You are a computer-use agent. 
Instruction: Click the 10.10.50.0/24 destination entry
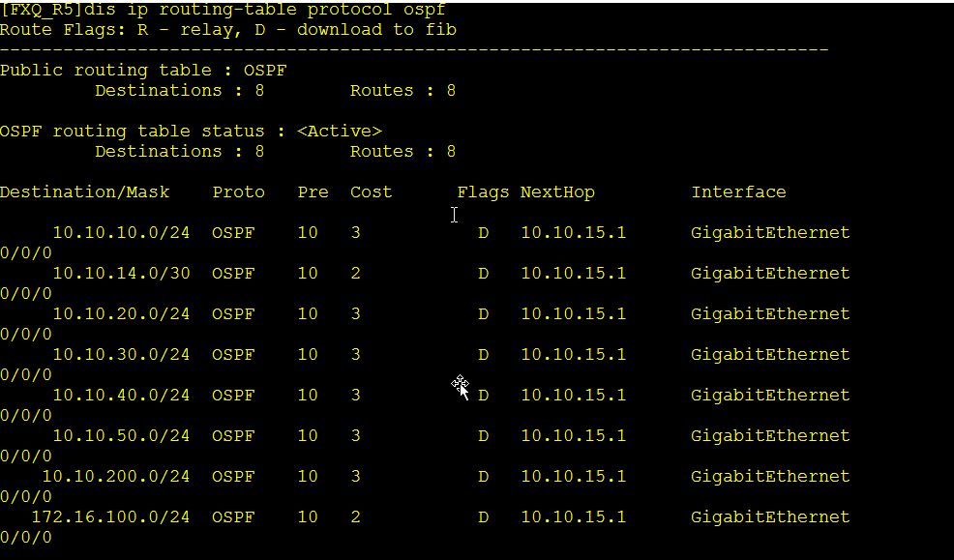[122, 436]
